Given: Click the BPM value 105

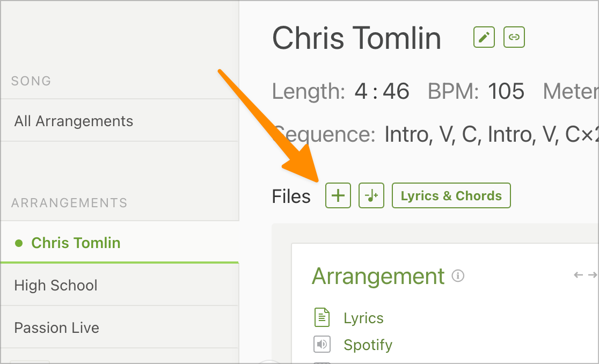Looking at the screenshot, I should point(506,91).
